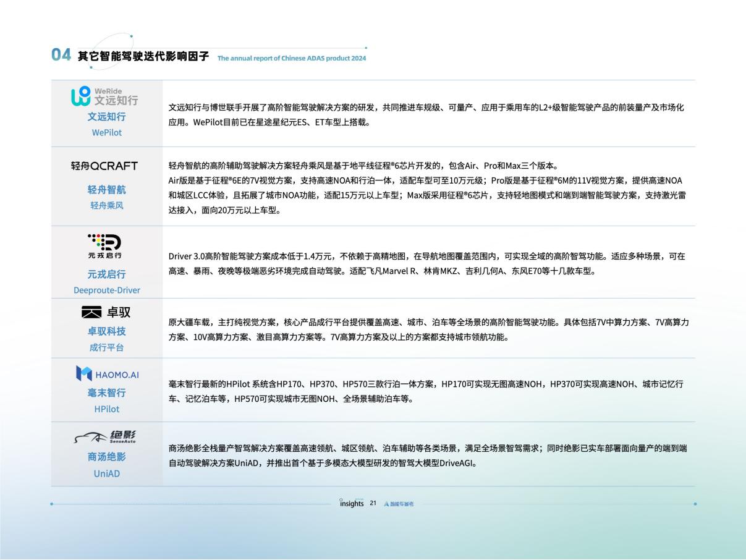The height and width of the screenshot is (560, 746).
Task: Click the HAOMO.AI logo
Action: point(107,373)
